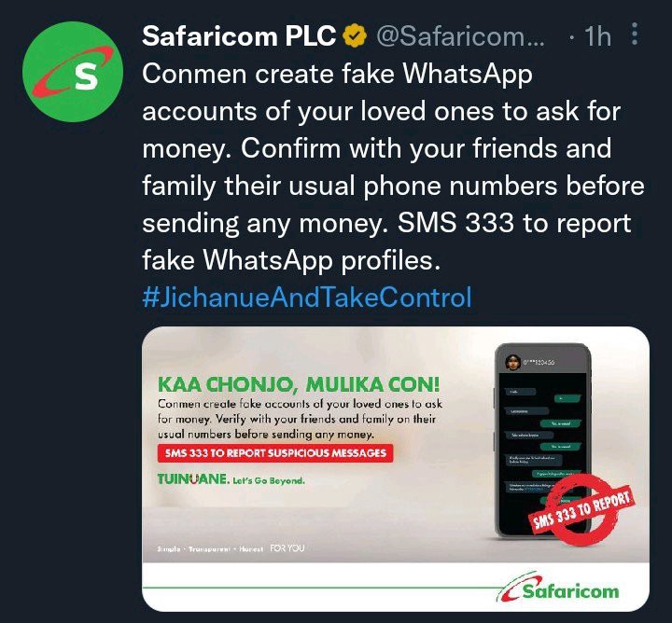Viewport: 672px width, 623px height.
Task: Click the KAA CHONJO, MULIKA CON! headline
Action: (x=299, y=384)
